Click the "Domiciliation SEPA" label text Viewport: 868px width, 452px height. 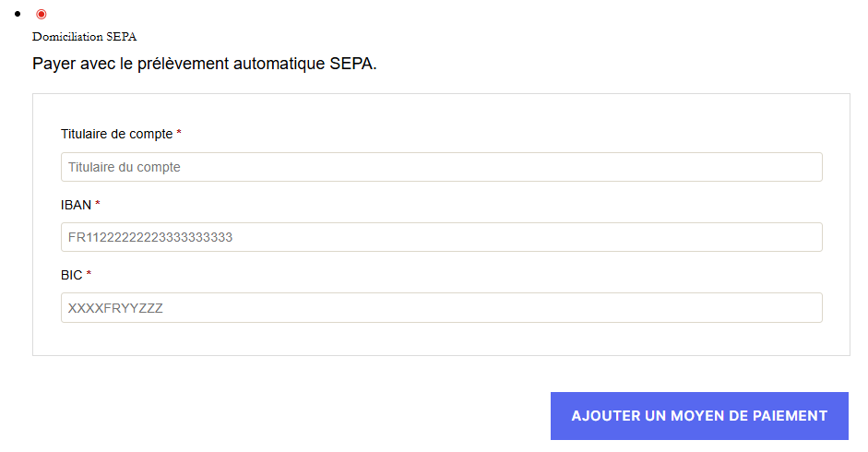[84, 36]
